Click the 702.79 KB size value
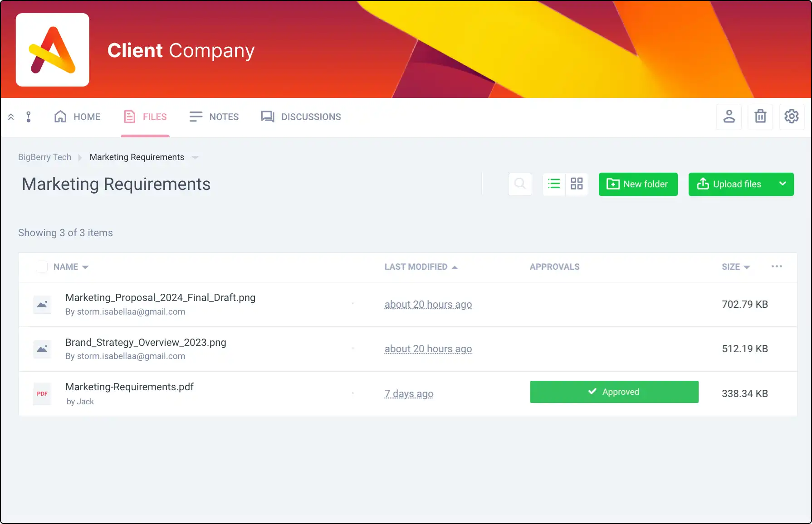The image size is (812, 524). pos(745,305)
